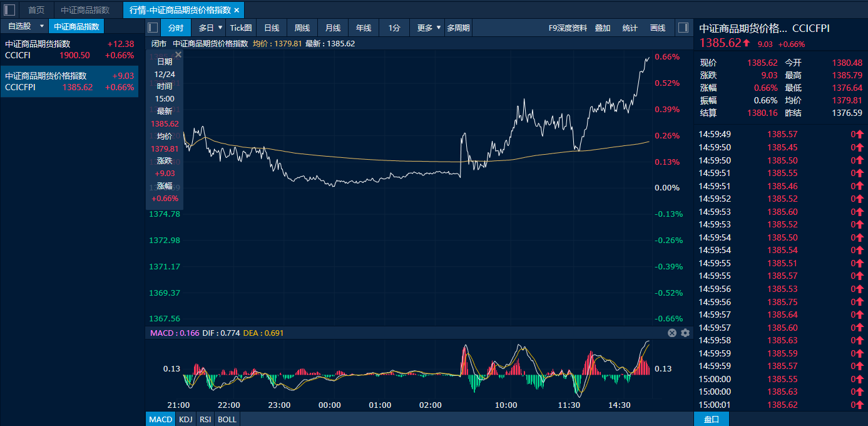Viewport: 868px width, 426px height.
Task: Expand the 自选股 dropdown arrow
Action: (x=42, y=26)
